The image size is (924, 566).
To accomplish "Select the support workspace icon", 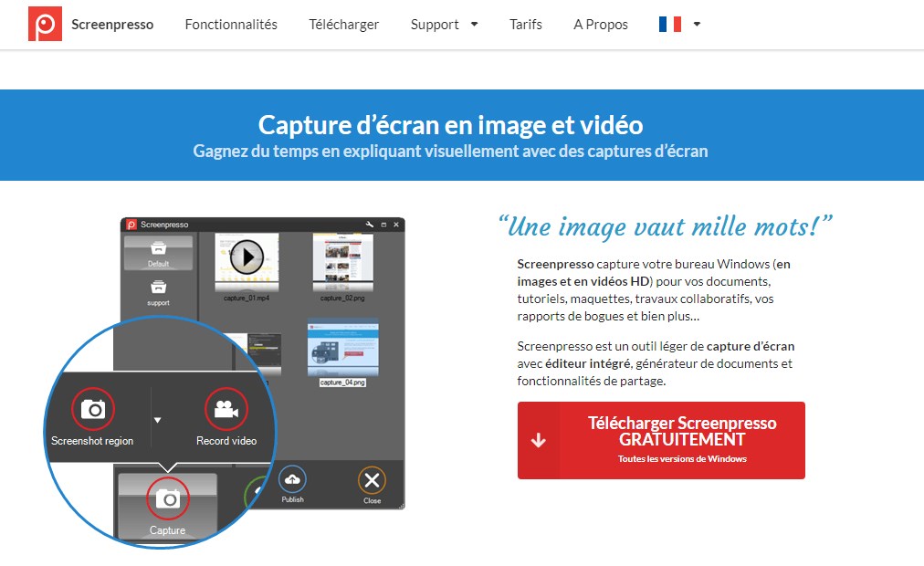I will tap(158, 288).
